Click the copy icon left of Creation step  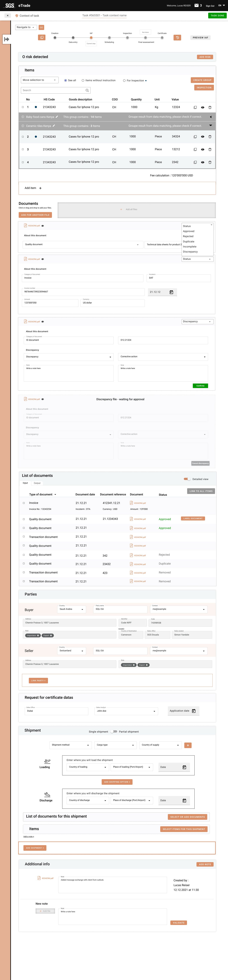[x=42, y=38]
